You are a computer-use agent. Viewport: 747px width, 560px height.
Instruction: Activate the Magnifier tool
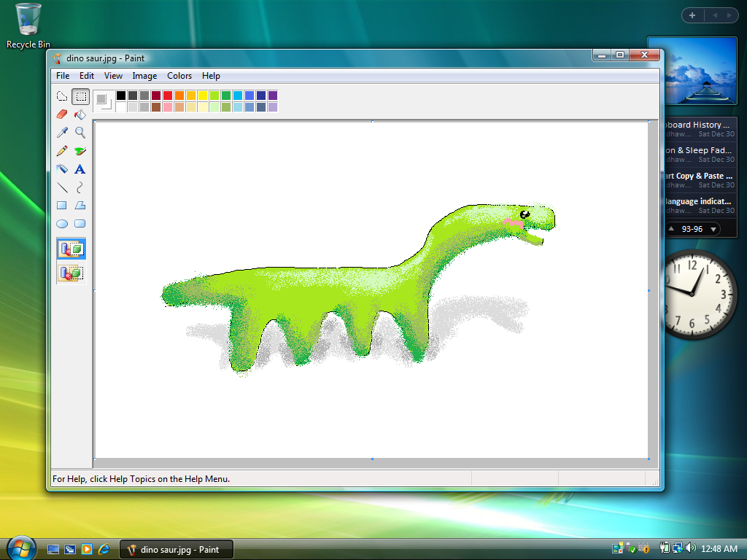80,133
